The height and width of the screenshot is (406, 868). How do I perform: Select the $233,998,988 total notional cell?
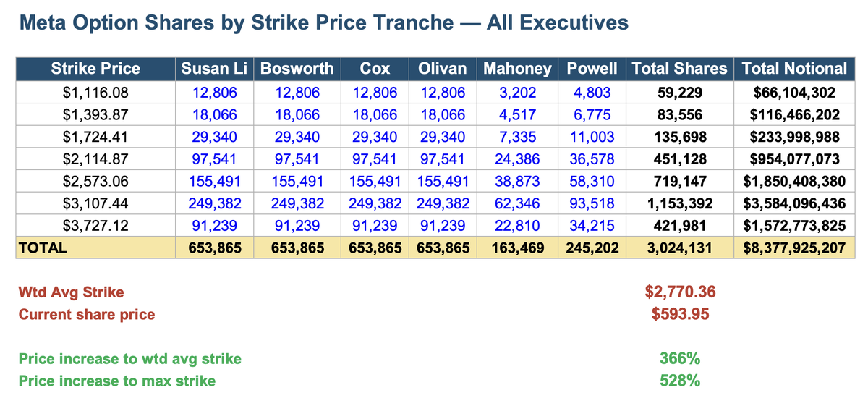click(x=793, y=137)
